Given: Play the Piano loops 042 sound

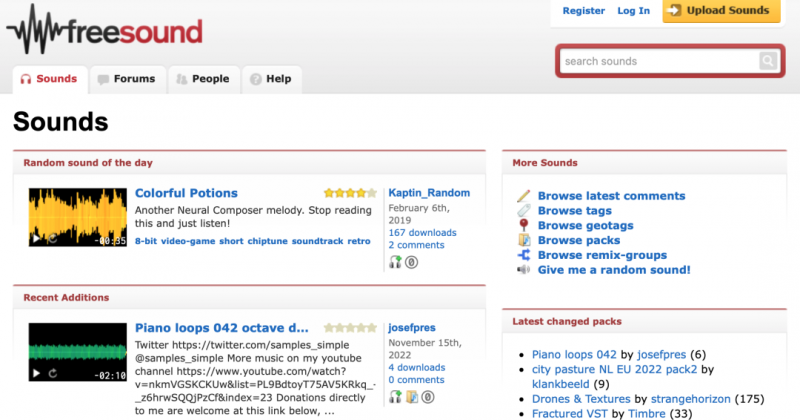Looking at the screenshot, I should pyautogui.click(x=36, y=373).
